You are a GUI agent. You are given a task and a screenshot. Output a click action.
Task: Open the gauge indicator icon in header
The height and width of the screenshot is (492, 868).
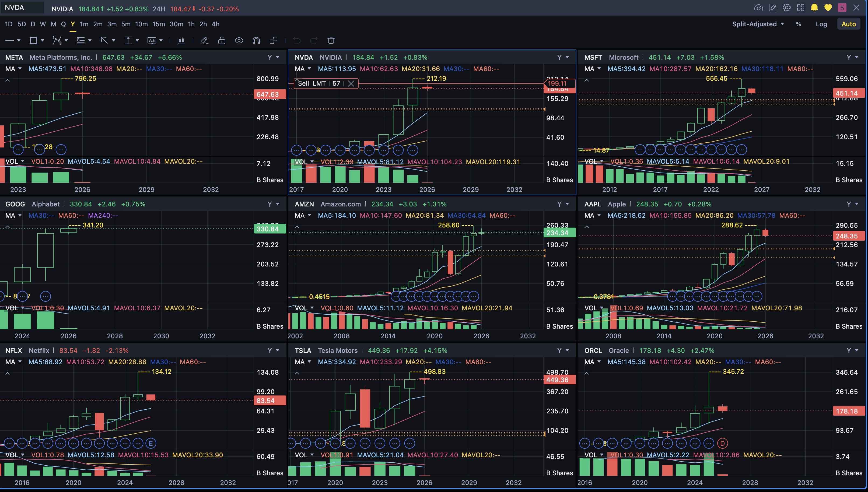(758, 8)
